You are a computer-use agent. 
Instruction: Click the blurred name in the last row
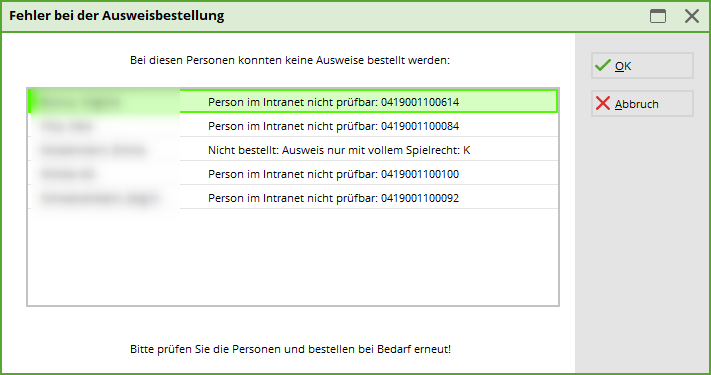pos(99,198)
